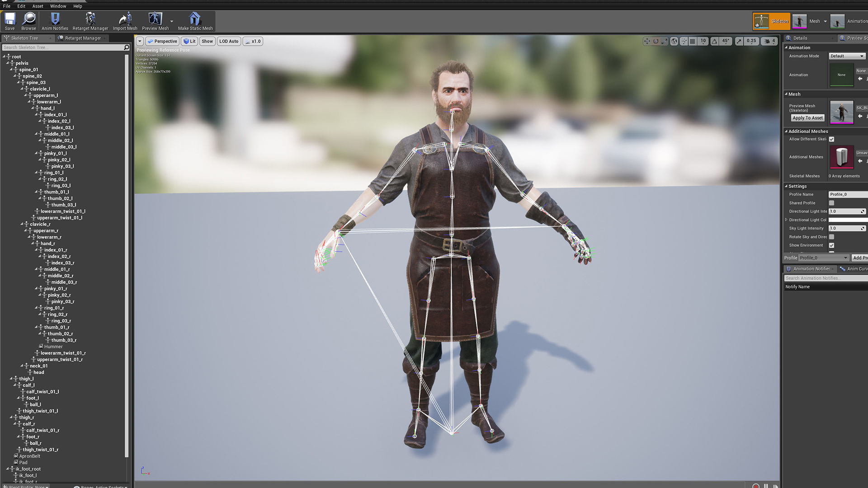This screenshot has width=868, height=488.
Task: Toggle world coordinate system globe icon
Action: [674, 41]
